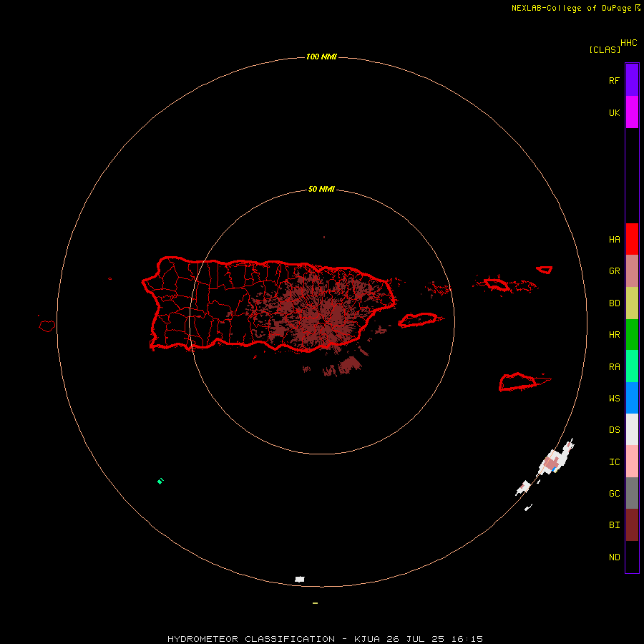Click the DS legend label
Screen dimensions: 644x644
click(614, 430)
